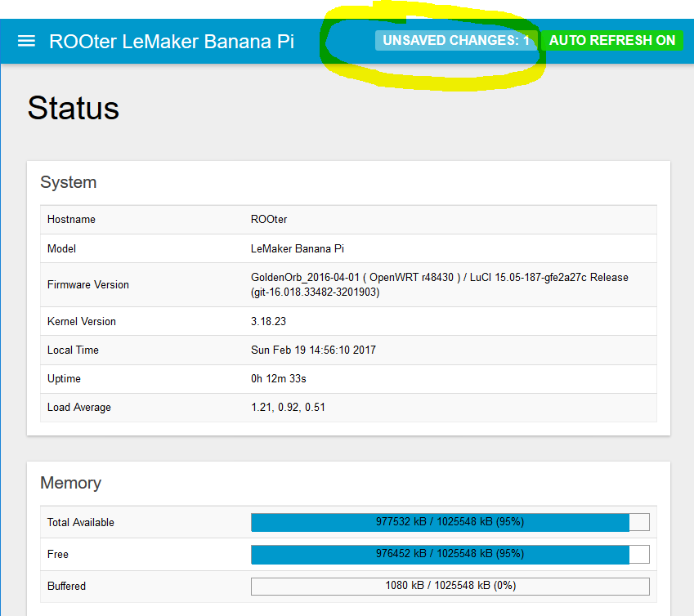The width and height of the screenshot is (694, 616).
Task: Click the Free memory progress bar
Action: 450,554
